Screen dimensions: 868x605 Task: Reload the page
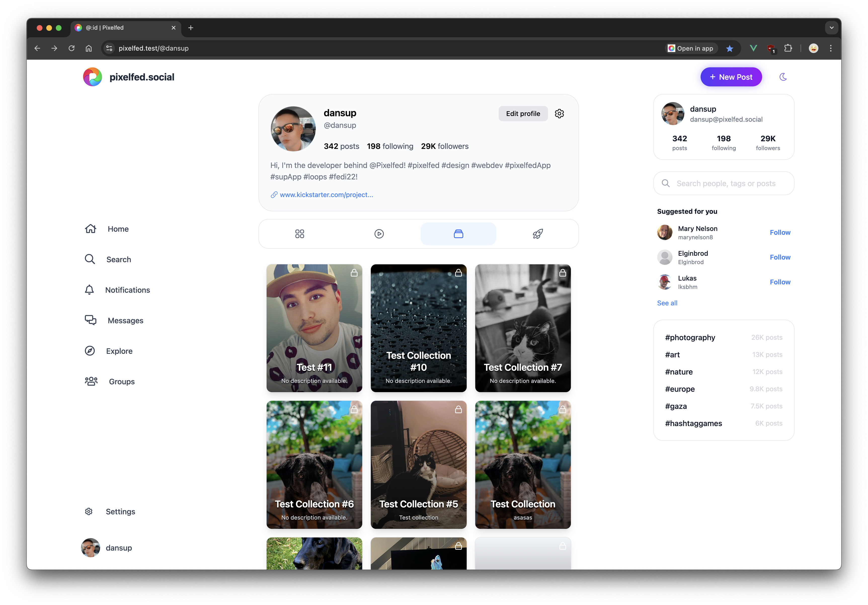(x=71, y=48)
